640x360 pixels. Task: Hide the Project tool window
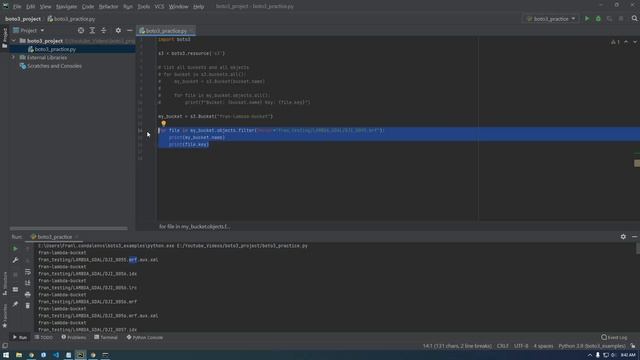(129, 31)
